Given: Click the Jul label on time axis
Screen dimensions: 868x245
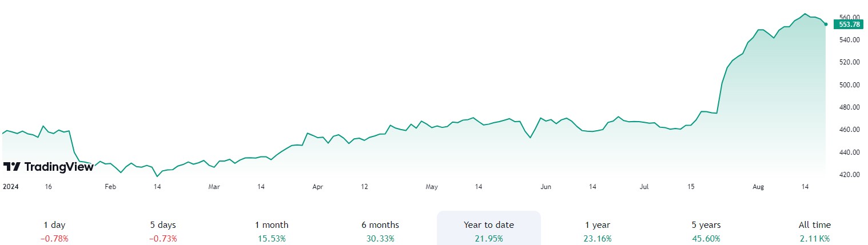Looking at the screenshot, I should click(x=644, y=187).
